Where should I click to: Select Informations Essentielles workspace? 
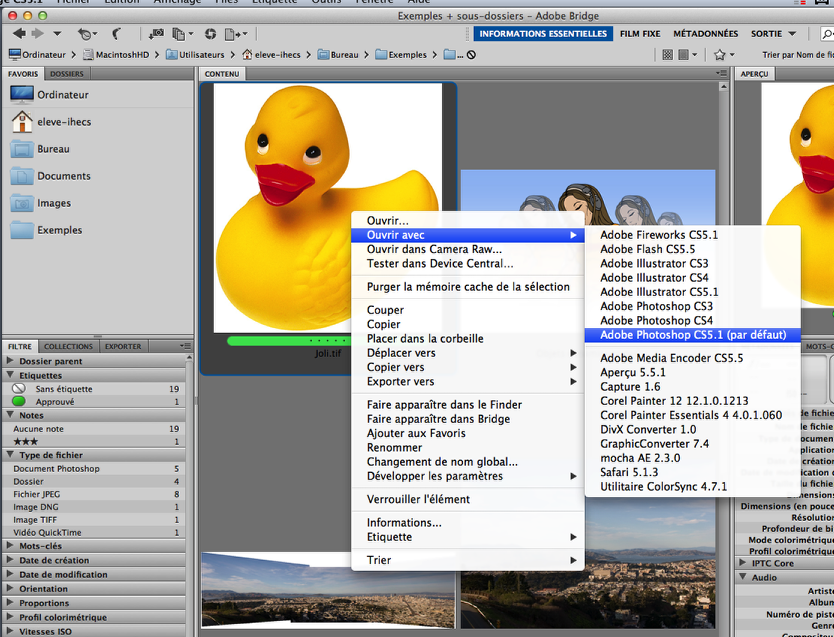(x=543, y=33)
